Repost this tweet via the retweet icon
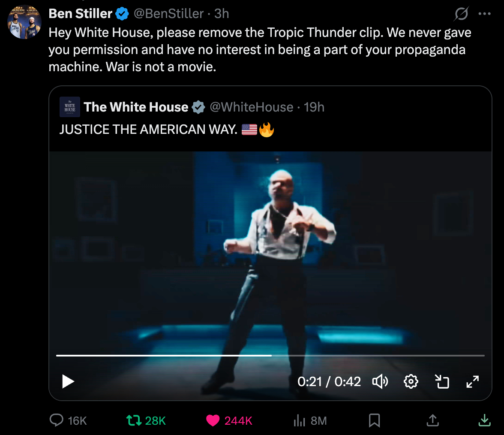 click(134, 420)
